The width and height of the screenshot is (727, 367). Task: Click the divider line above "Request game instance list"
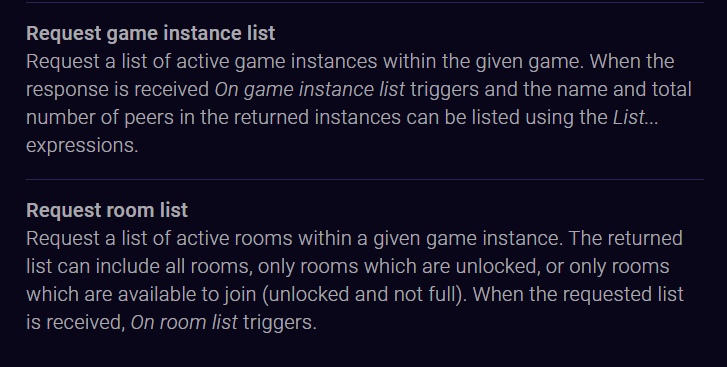(364, 2)
